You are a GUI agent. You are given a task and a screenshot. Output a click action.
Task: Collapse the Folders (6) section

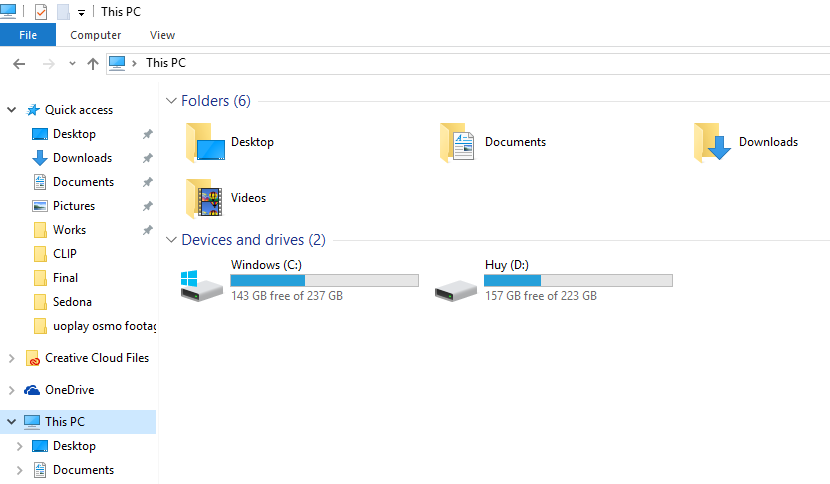tap(171, 101)
